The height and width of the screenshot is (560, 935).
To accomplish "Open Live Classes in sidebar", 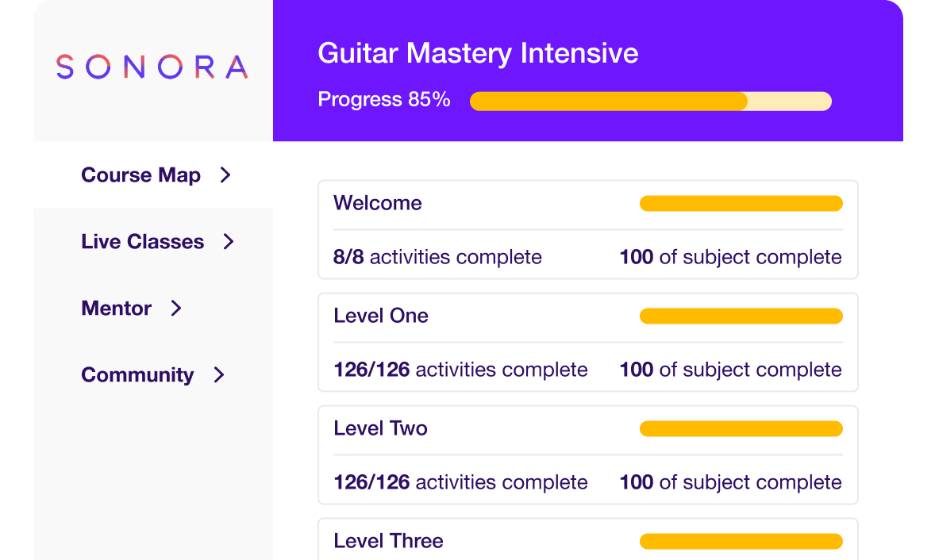I will [143, 242].
